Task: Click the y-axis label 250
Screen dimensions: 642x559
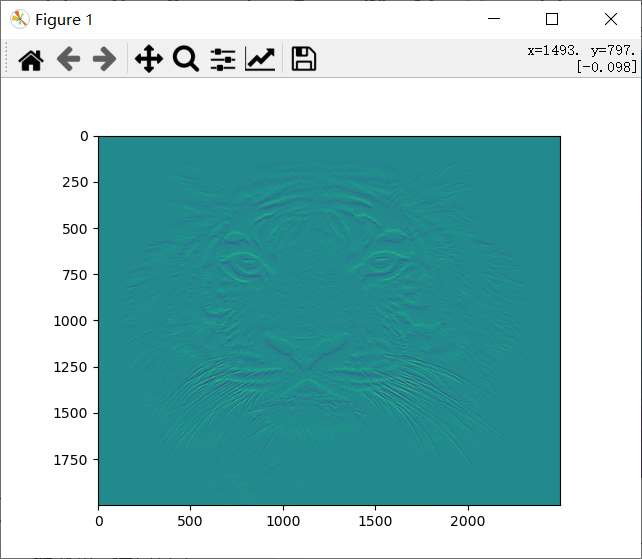Action: point(75,182)
